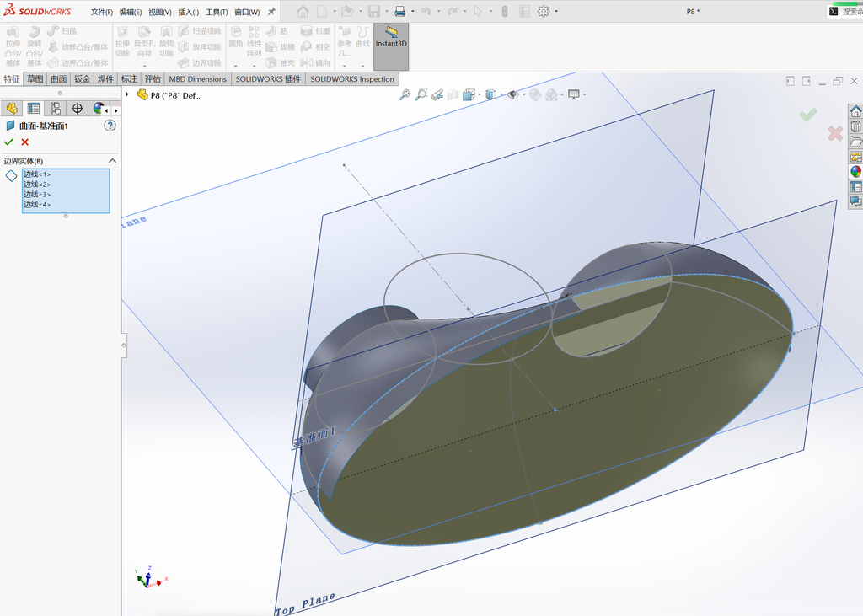The image size is (863, 616).
Task: Switch to the SOLIDWORKS Inspection tab
Action: (x=352, y=78)
